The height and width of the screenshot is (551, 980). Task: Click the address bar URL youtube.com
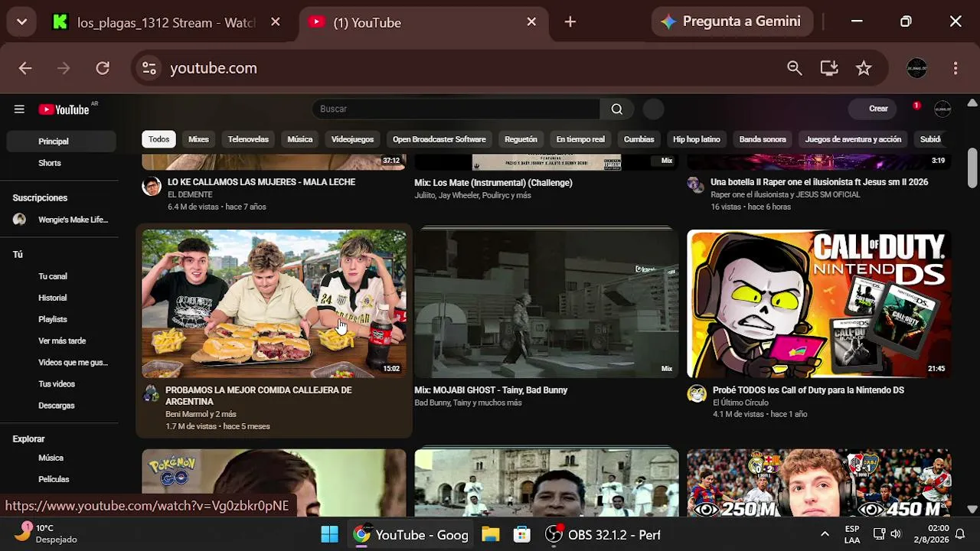(x=214, y=68)
